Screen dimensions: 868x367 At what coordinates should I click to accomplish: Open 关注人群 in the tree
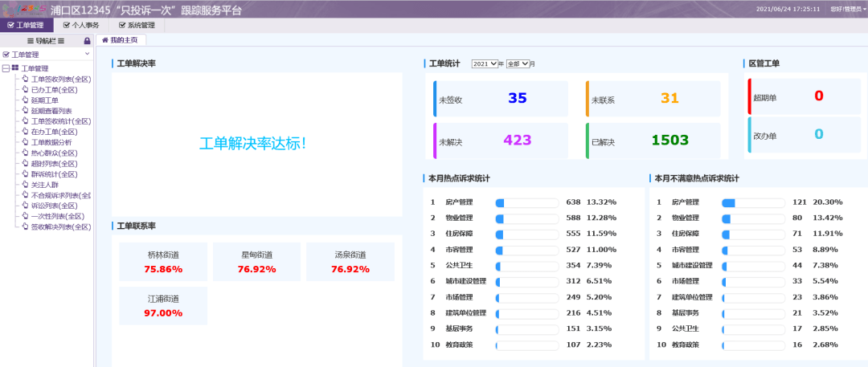point(44,184)
